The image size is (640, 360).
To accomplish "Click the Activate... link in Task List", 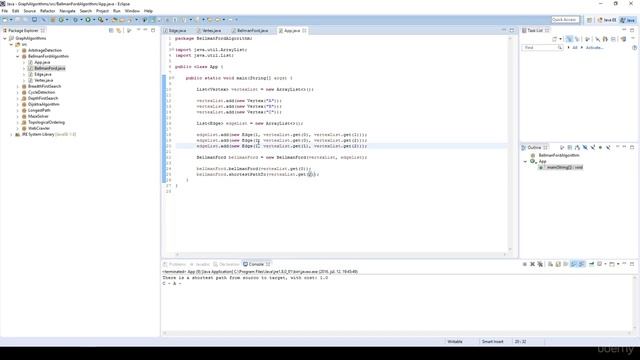I will (594, 48).
